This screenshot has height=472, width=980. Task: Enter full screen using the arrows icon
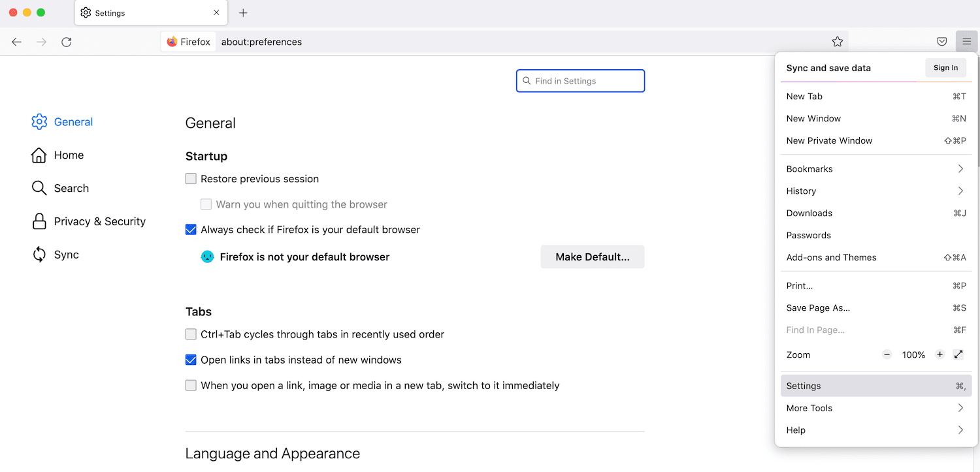(958, 354)
